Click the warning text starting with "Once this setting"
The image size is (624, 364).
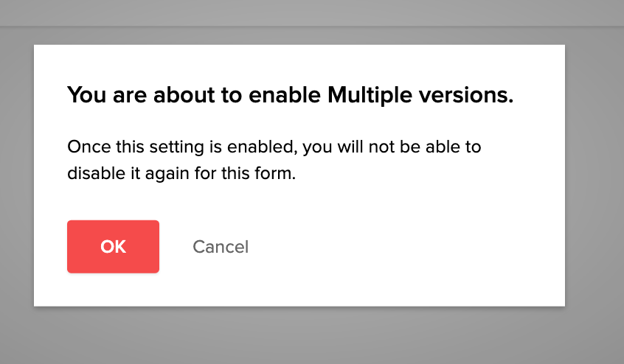coord(274,147)
